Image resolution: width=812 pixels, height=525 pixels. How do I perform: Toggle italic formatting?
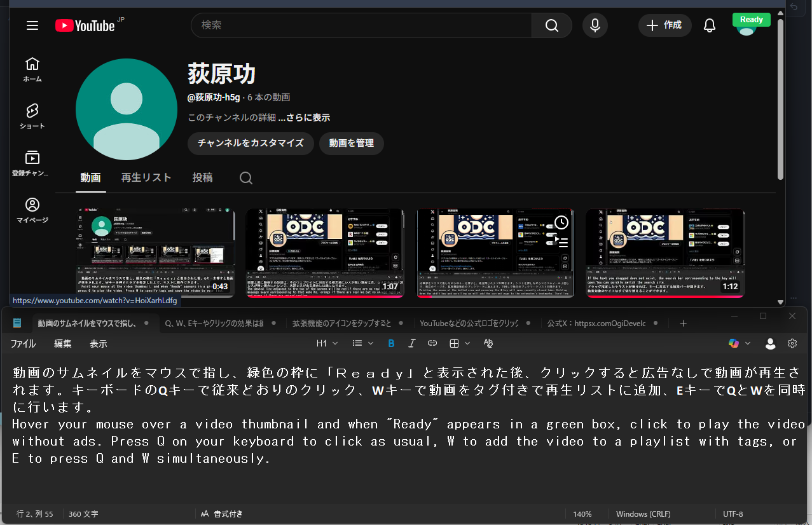[x=411, y=343]
